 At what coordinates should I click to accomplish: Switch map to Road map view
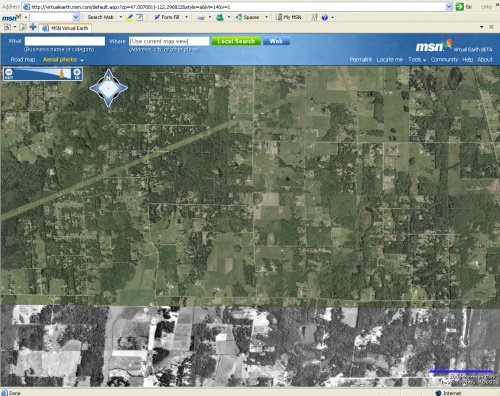pyautogui.click(x=23, y=60)
